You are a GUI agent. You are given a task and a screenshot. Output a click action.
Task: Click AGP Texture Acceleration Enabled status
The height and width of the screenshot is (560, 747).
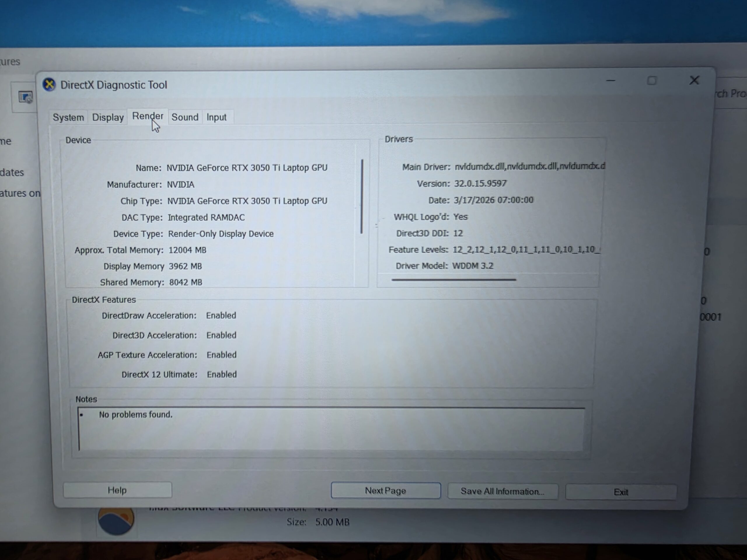(x=221, y=355)
